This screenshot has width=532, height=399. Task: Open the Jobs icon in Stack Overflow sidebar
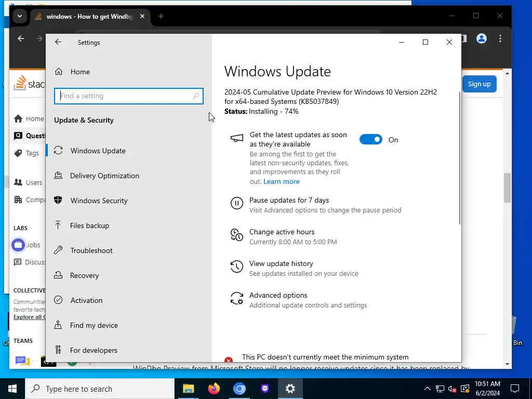click(x=18, y=245)
